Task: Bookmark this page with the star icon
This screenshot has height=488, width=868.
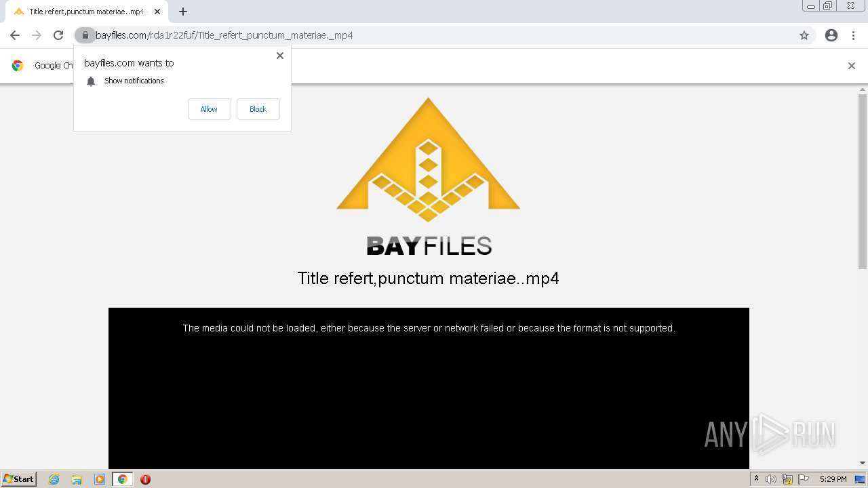Action: [804, 35]
